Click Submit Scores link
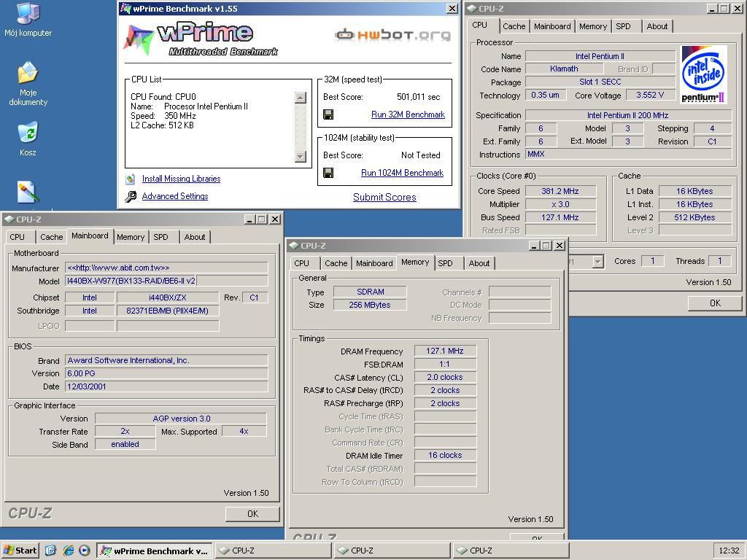 (x=384, y=197)
